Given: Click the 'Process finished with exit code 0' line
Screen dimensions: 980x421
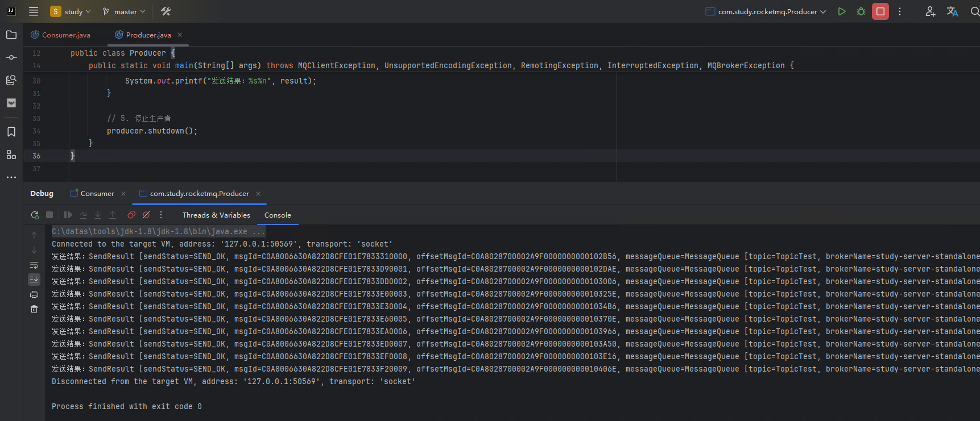Looking at the screenshot, I should coord(127,406).
